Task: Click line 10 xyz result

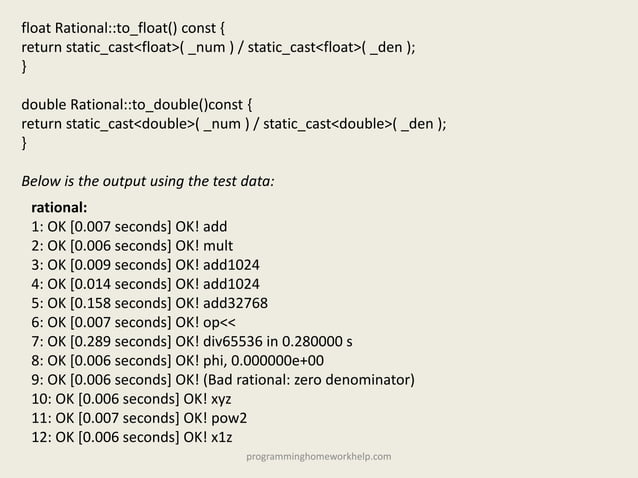Action: click(131, 399)
